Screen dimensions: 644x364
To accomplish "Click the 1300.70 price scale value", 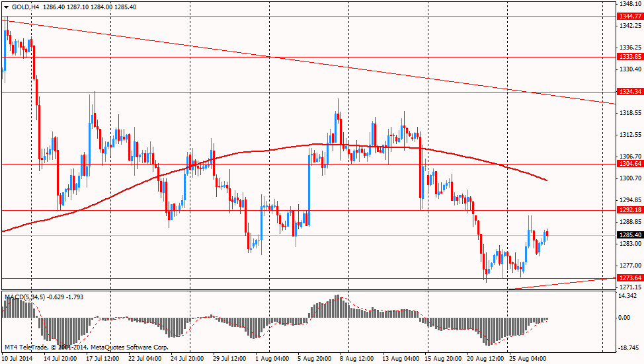I will 627,178.
